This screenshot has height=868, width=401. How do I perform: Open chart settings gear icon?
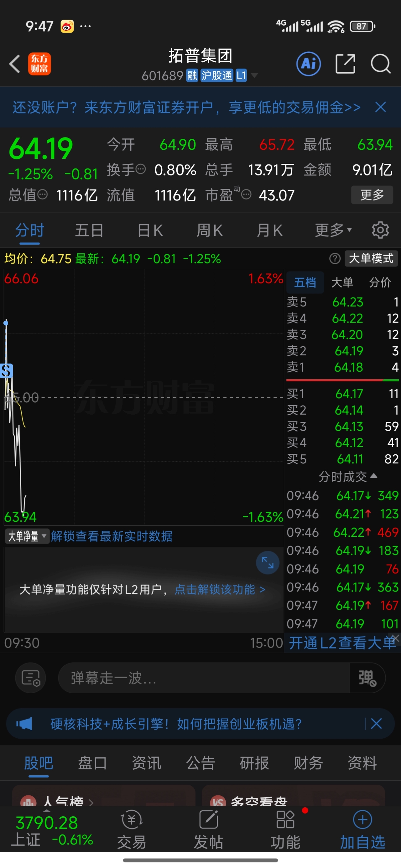pyautogui.click(x=380, y=230)
